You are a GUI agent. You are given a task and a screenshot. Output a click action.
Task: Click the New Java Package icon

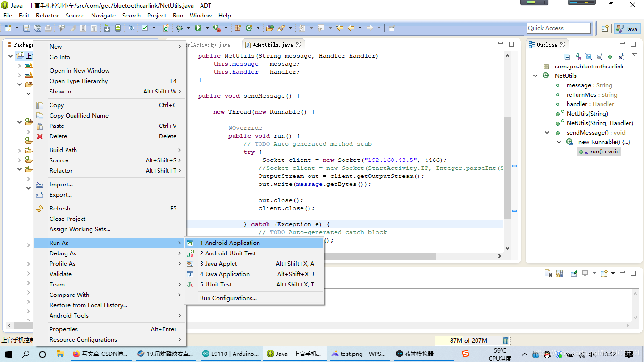click(238, 28)
